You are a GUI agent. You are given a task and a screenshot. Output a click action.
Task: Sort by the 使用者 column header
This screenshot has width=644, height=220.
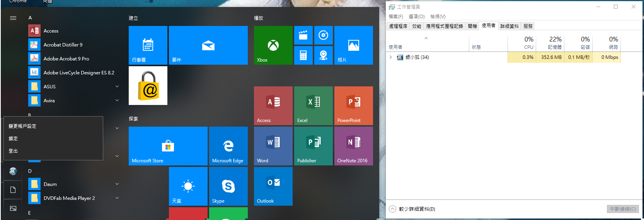click(428, 43)
